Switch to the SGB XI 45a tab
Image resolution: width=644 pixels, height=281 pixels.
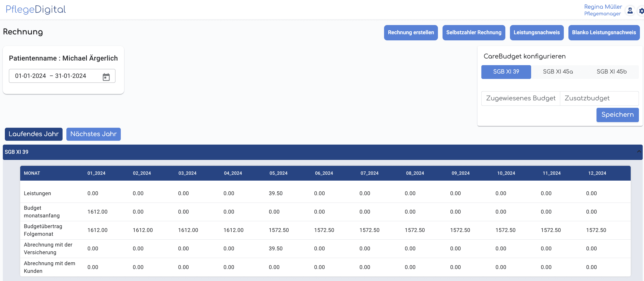tap(558, 72)
